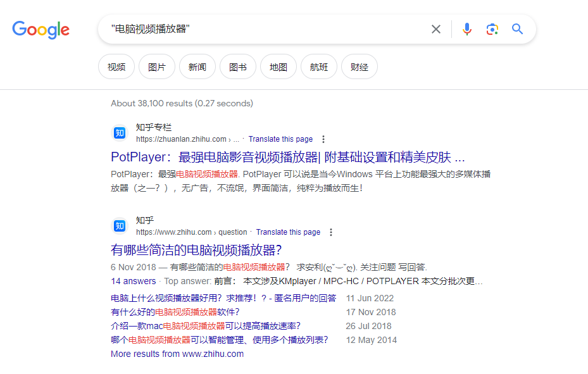Click the 知乎 question result favicon
The width and height of the screenshot is (588, 374).
(120, 225)
